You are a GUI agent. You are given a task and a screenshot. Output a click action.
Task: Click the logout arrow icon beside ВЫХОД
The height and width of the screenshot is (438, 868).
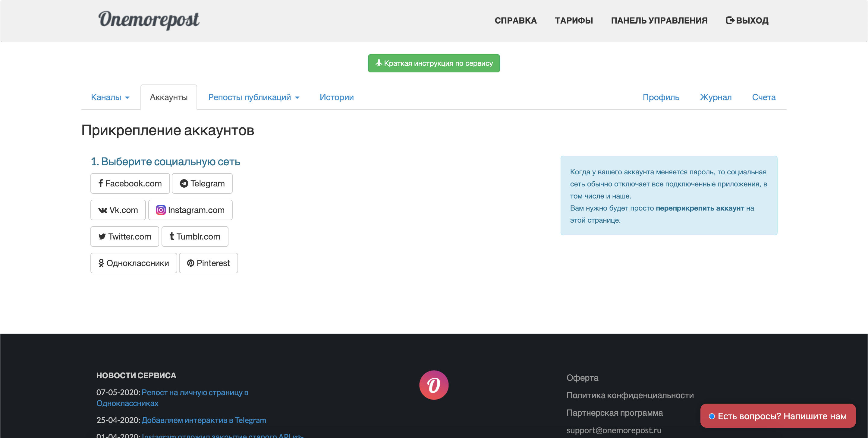tap(730, 21)
